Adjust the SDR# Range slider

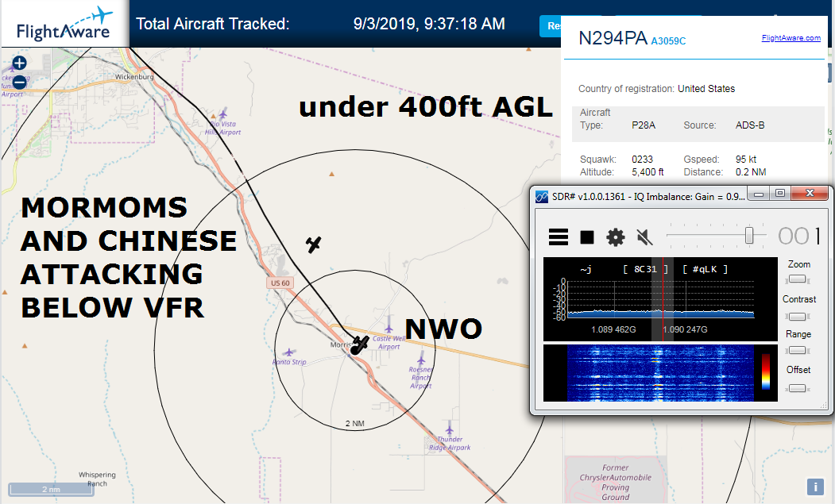[797, 350]
